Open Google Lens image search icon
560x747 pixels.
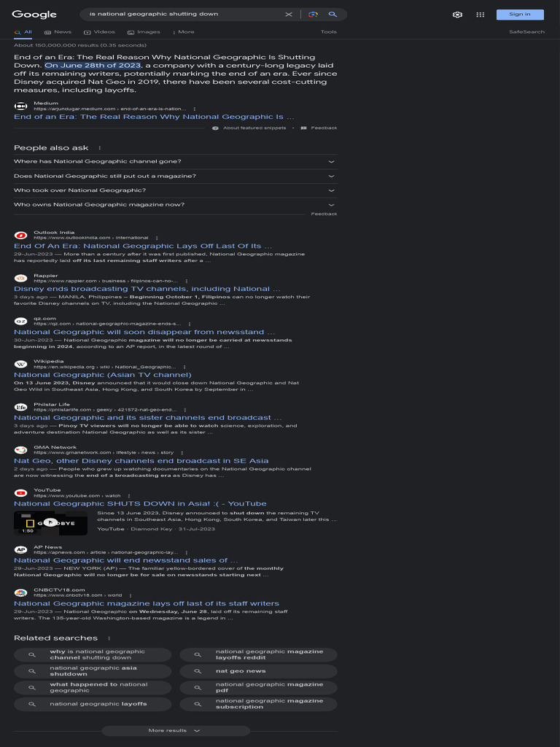coord(313,15)
